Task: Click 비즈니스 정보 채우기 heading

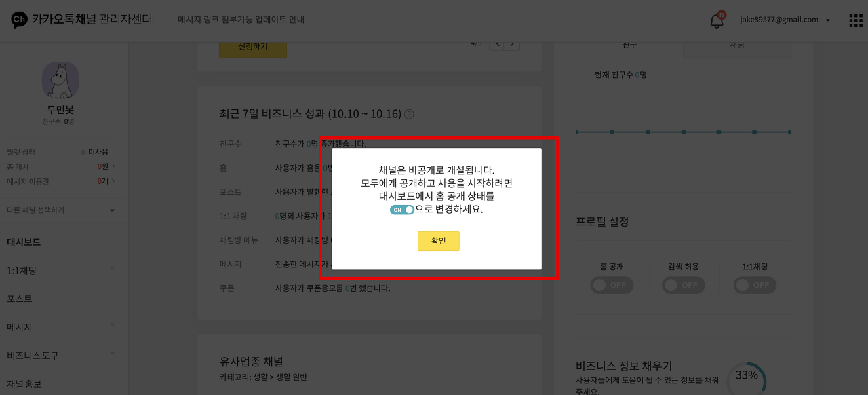Action: pyautogui.click(x=624, y=366)
